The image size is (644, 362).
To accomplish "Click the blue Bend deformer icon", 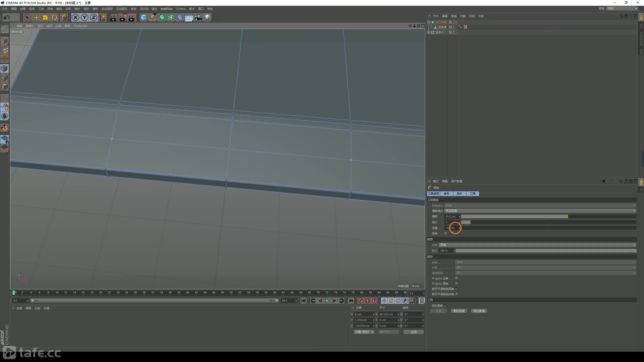I will coord(180,17).
